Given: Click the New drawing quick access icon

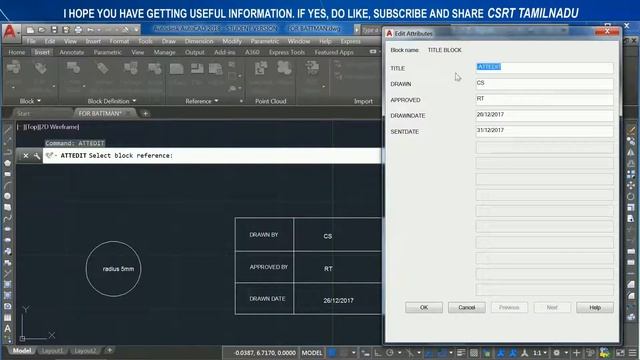Looking at the screenshot, I should [x=30, y=30].
